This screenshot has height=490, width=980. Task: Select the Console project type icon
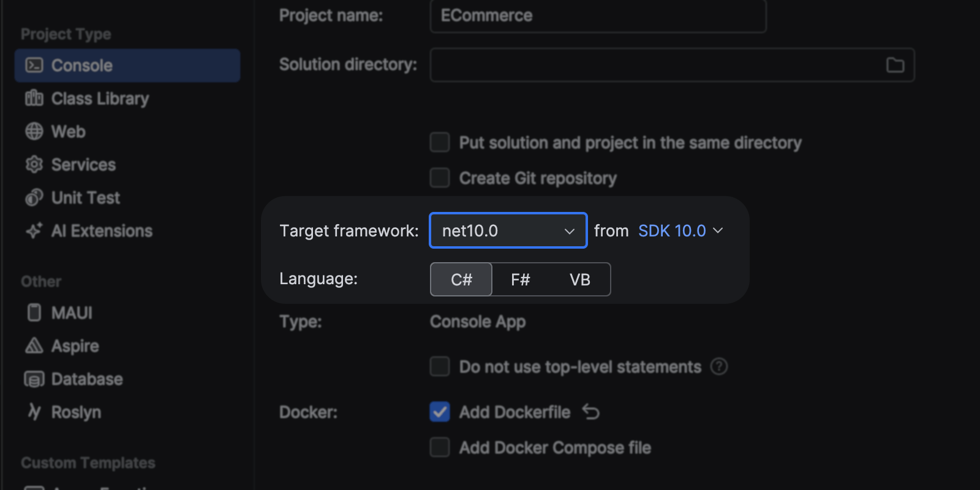34,65
